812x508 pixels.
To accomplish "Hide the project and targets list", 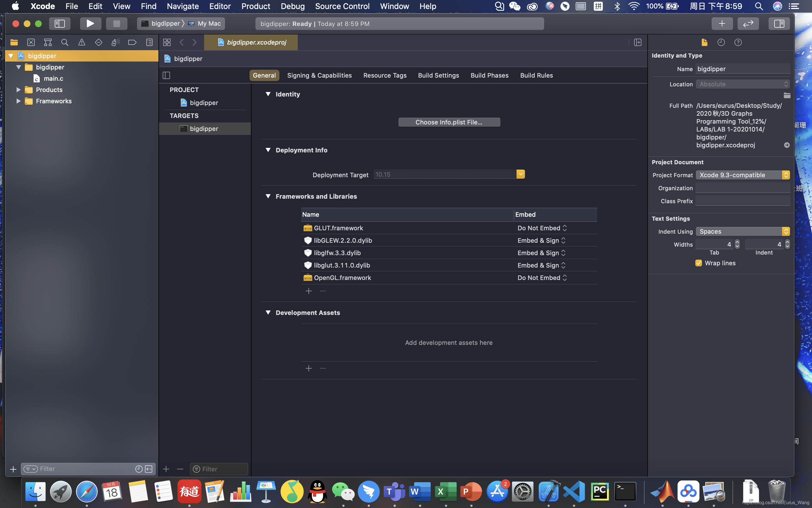I will [x=166, y=75].
